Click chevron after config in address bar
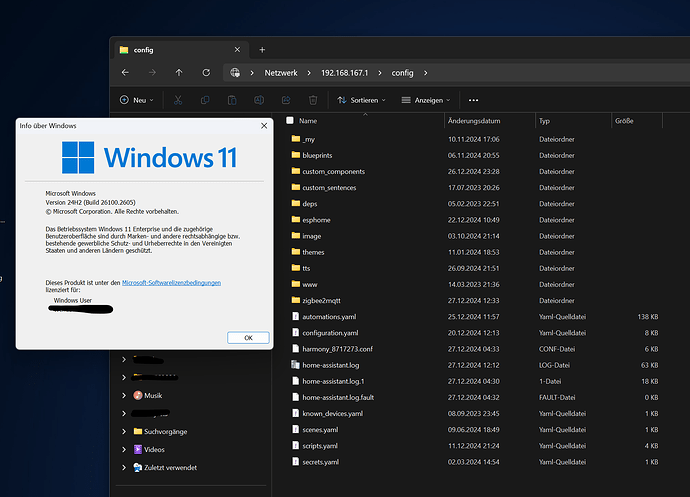690x497 pixels. [x=426, y=73]
